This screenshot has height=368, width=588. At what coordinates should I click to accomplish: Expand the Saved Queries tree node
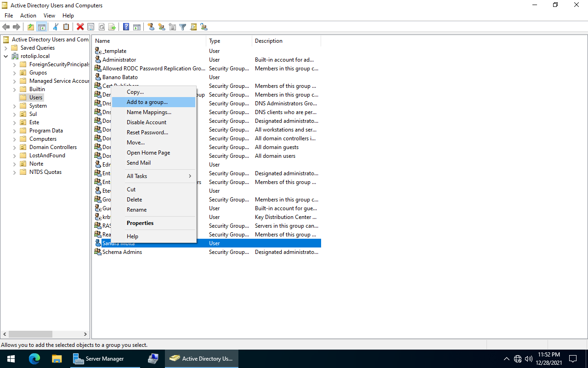coord(6,48)
